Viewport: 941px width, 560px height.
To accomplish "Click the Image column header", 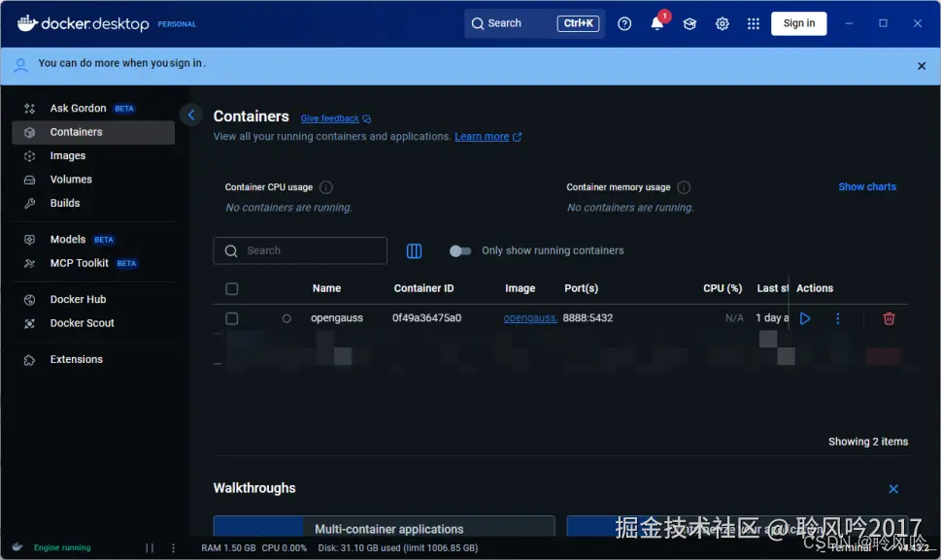I will click(520, 288).
